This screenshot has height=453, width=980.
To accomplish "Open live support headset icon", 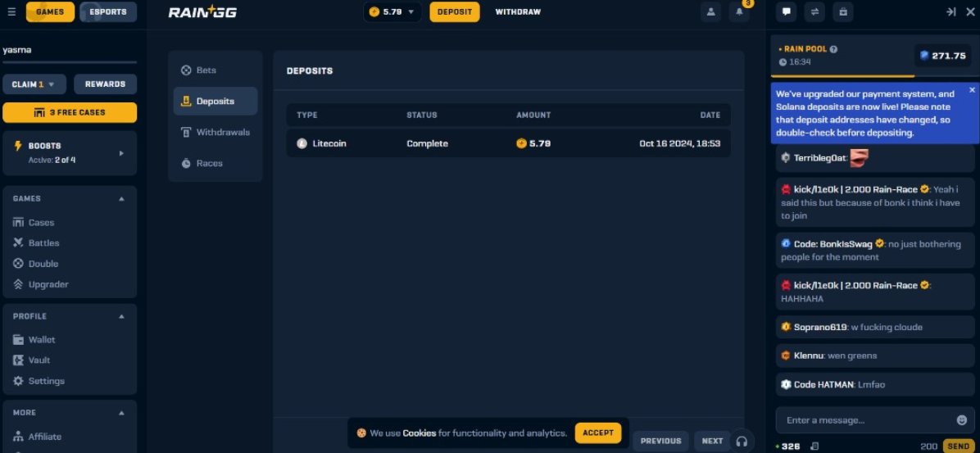I will 742,442.
